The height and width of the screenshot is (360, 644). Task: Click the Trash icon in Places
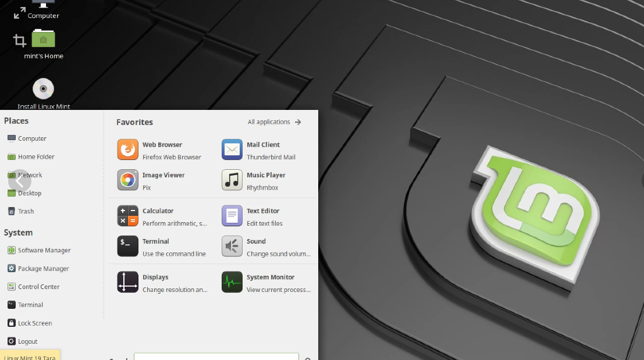tap(12, 211)
